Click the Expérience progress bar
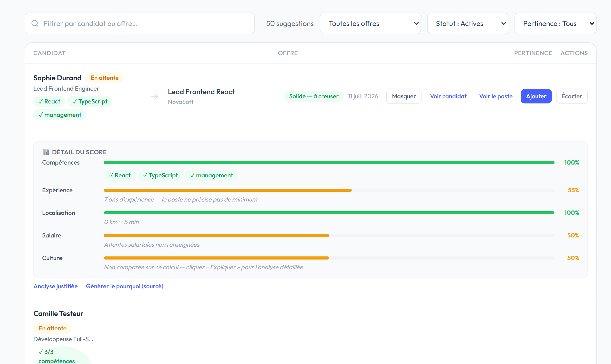This screenshot has height=364, width=611. click(x=329, y=190)
